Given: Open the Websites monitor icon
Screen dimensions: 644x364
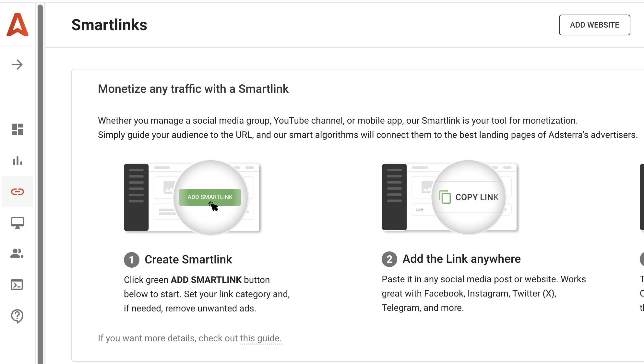Looking at the screenshot, I should coord(18,223).
